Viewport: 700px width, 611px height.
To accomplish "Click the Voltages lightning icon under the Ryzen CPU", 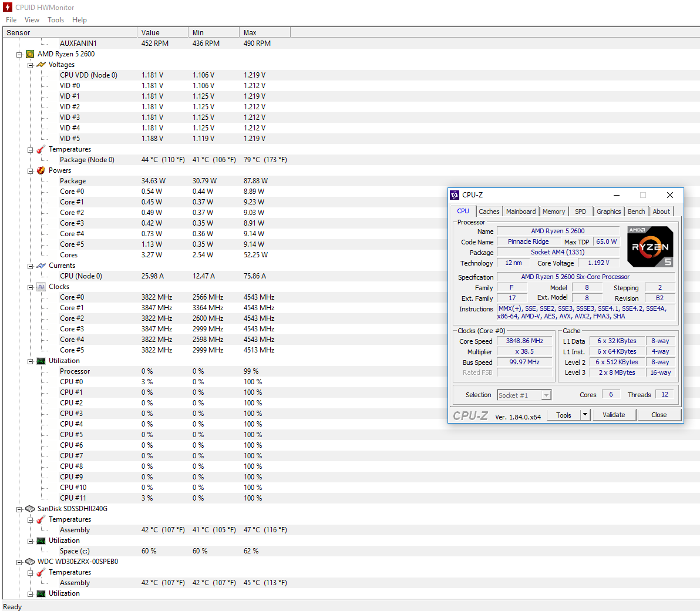I will pos(41,65).
